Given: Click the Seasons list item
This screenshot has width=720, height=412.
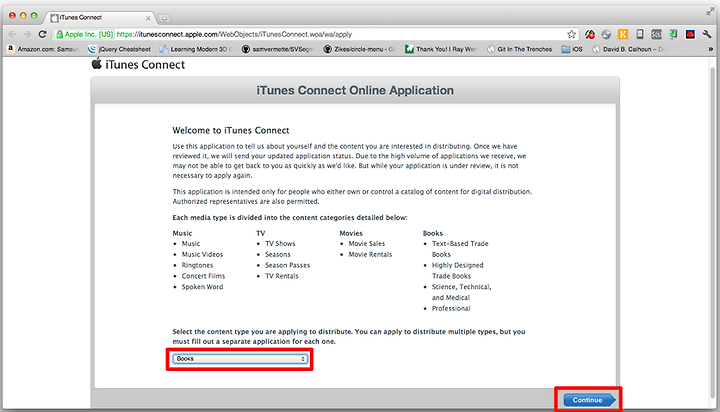Looking at the screenshot, I should [277, 254].
